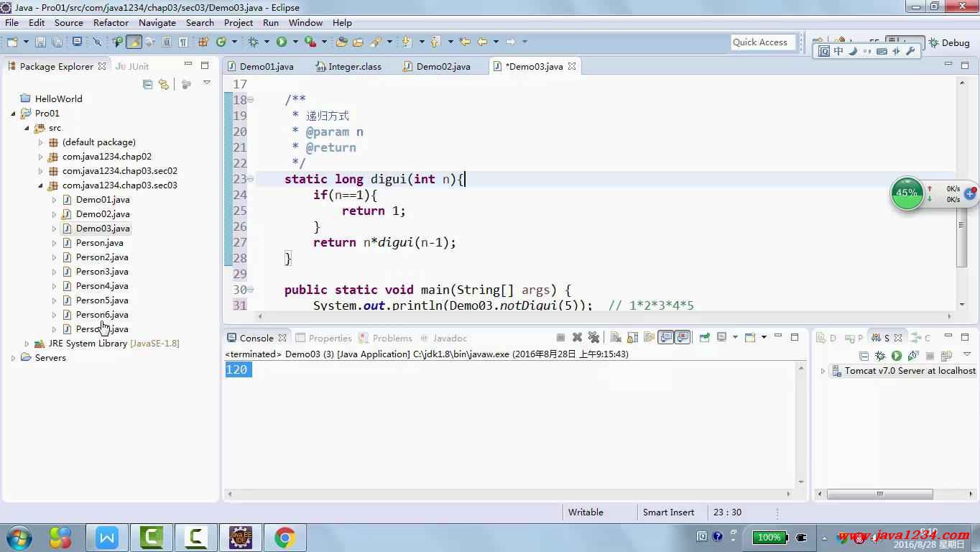Open the Refactor menu

[x=111, y=22]
